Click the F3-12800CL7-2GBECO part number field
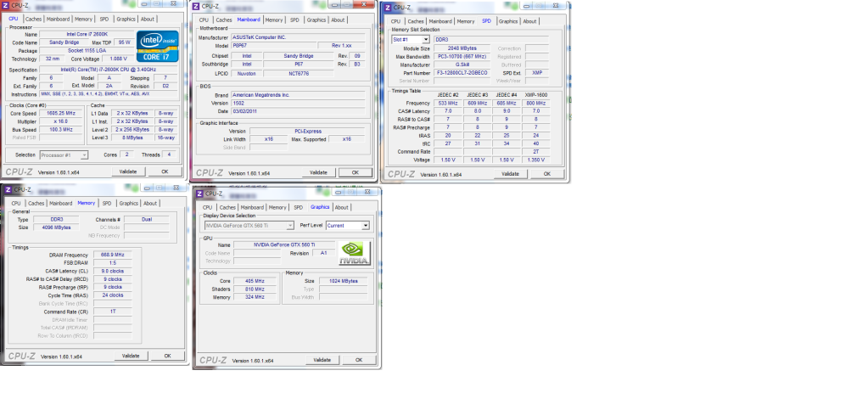The width and height of the screenshot is (868, 393). click(460, 73)
